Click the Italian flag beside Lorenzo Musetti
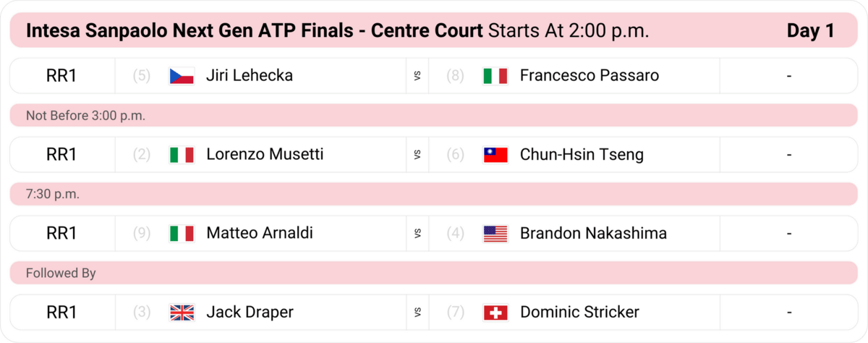 click(x=182, y=155)
